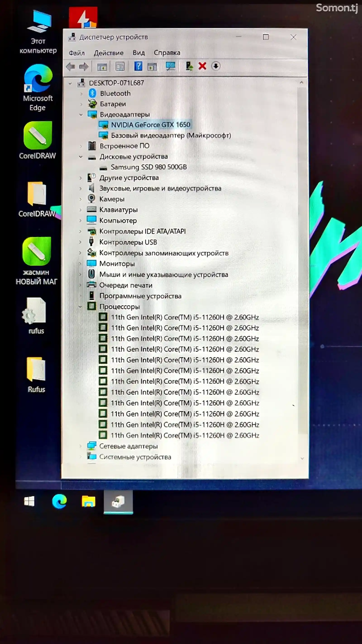Click the Device Manager vertical scrollbar thumb
The width and height of the screenshot is (362, 644).
pyautogui.click(x=302, y=260)
